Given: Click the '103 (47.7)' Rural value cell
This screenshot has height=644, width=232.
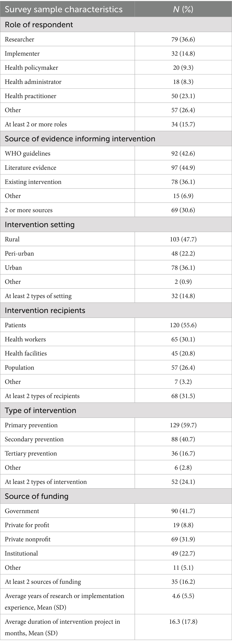Looking at the screenshot, I should pos(183,239).
